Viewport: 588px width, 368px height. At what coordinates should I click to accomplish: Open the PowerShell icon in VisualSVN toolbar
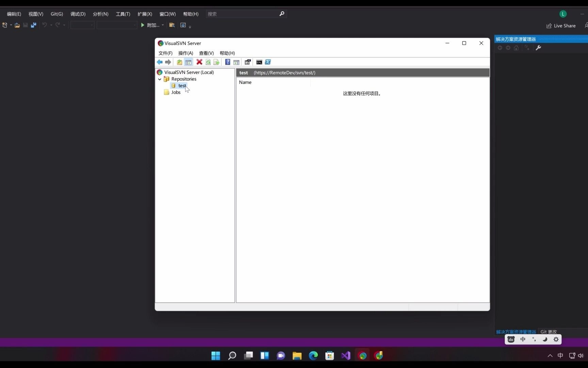[268, 62]
